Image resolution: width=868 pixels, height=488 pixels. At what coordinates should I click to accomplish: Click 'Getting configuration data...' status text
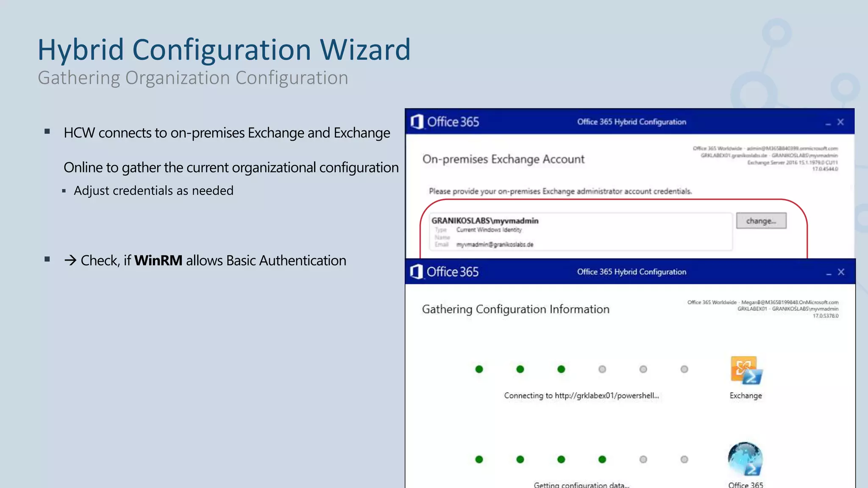[581, 485]
